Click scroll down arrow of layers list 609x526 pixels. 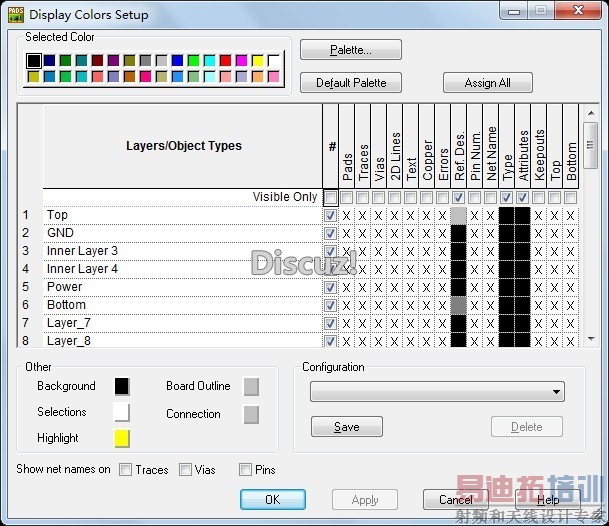pos(591,339)
